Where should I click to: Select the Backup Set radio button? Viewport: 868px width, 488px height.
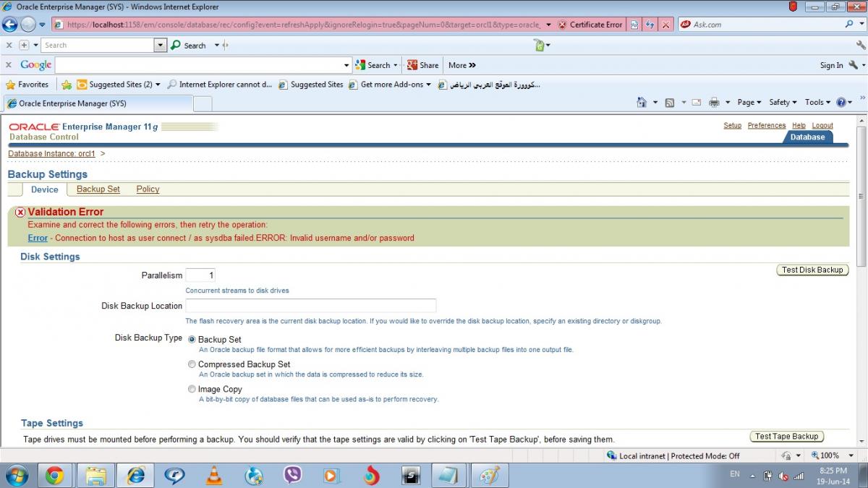(x=192, y=339)
